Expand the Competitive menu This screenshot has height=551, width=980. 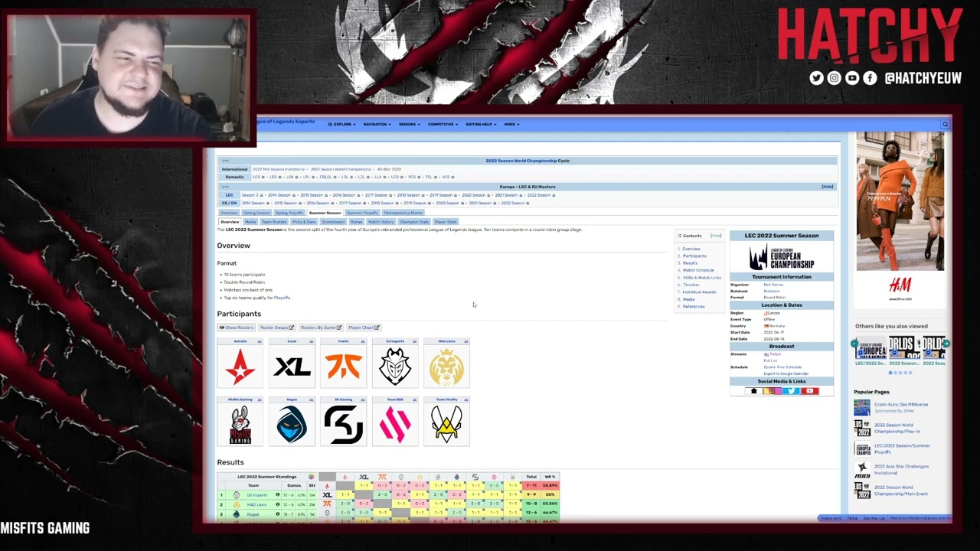443,124
